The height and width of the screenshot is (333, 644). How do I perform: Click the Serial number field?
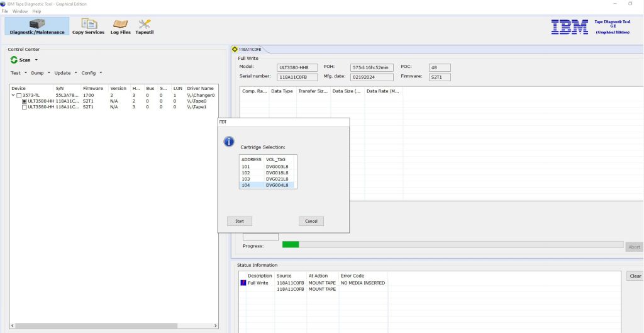[297, 77]
